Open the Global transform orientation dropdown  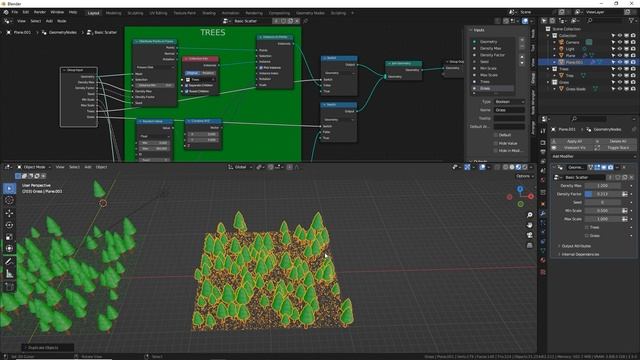(x=240, y=167)
